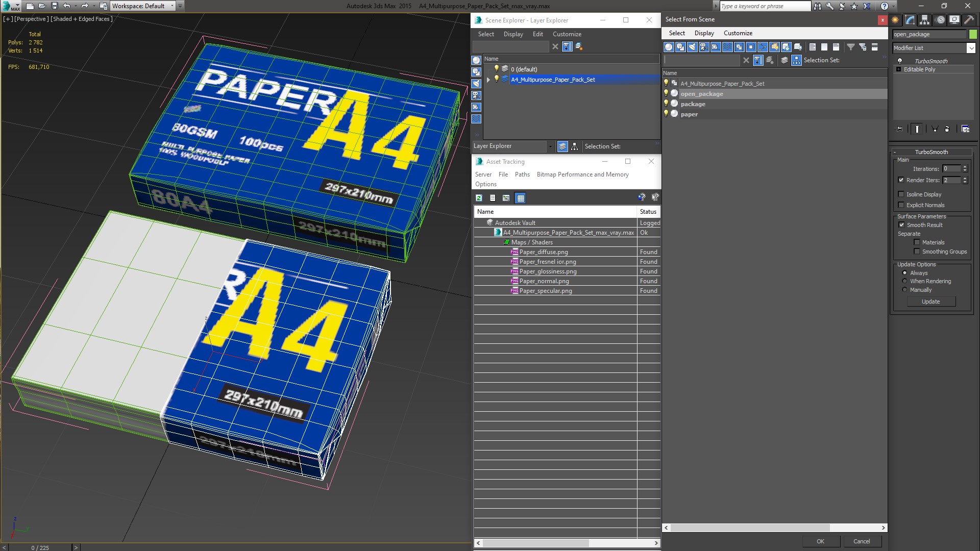Select the When Rendering update option
Viewport: 980px width, 551px height.
904,281
